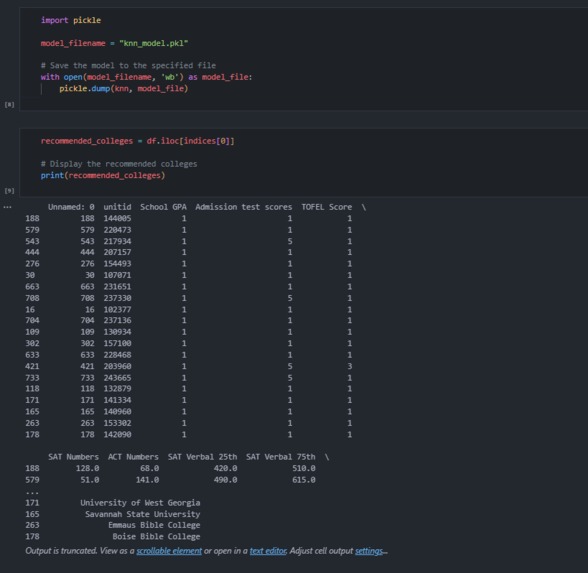Click 'Emmaus Bible College' output row
Viewport: 588px width, 573px height.
(154, 525)
